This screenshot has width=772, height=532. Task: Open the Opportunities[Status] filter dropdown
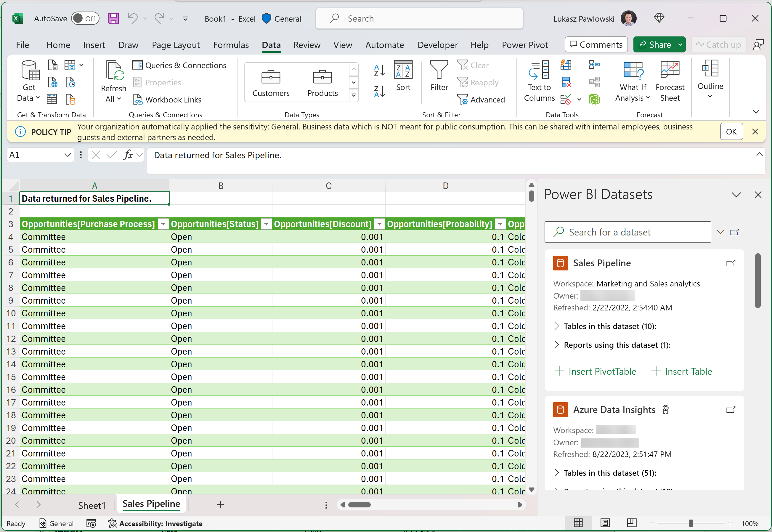point(266,224)
